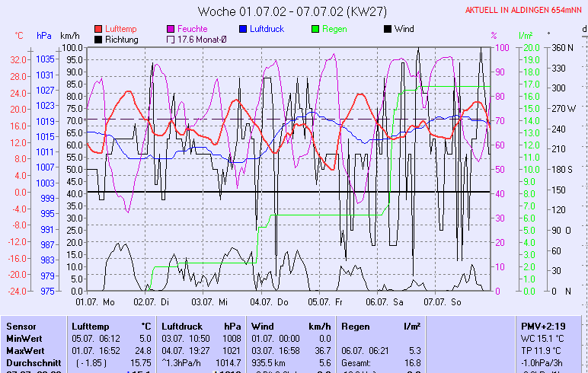Toggle the 17.6 Monat-Ø legend box
This screenshot has height=373, width=588.
(170, 40)
